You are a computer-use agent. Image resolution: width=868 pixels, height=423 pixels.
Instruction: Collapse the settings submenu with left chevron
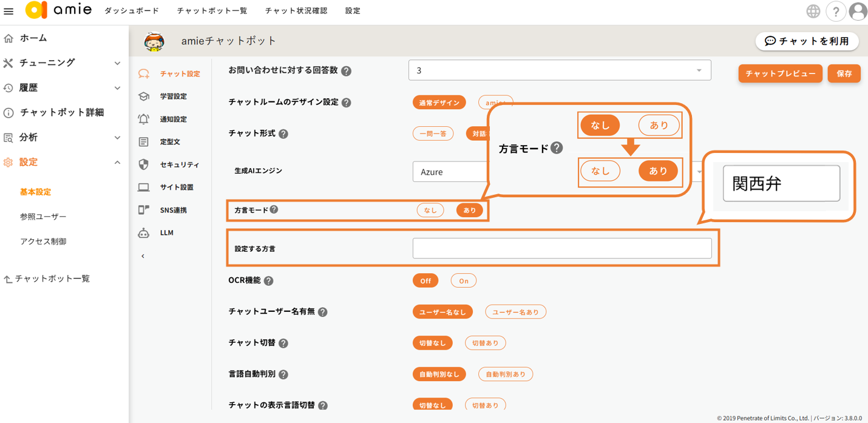click(x=143, y=256)
